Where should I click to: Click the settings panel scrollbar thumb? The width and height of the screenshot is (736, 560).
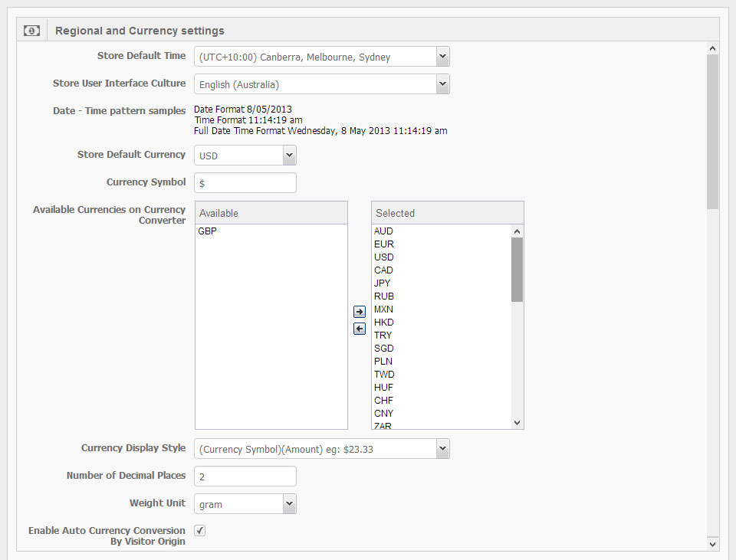point(712,132)
